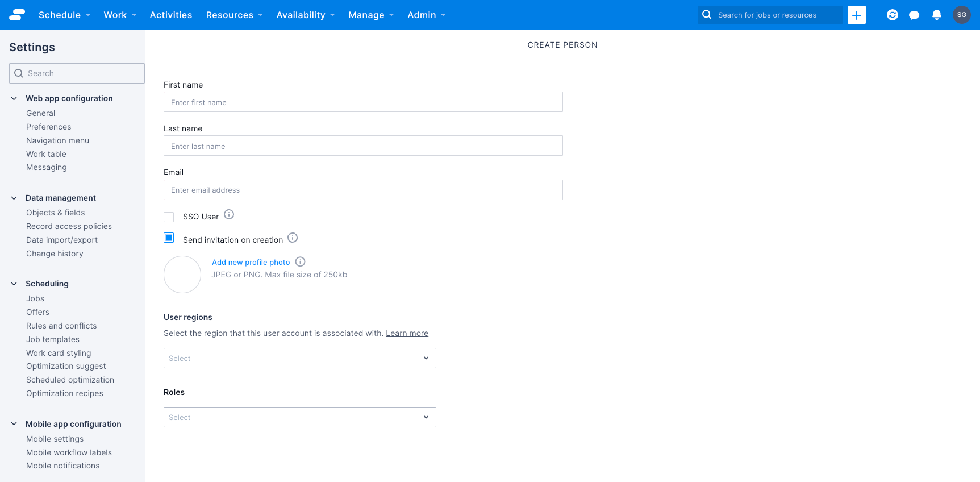Open General settings

pyautogui.click(x=41, y=113)
